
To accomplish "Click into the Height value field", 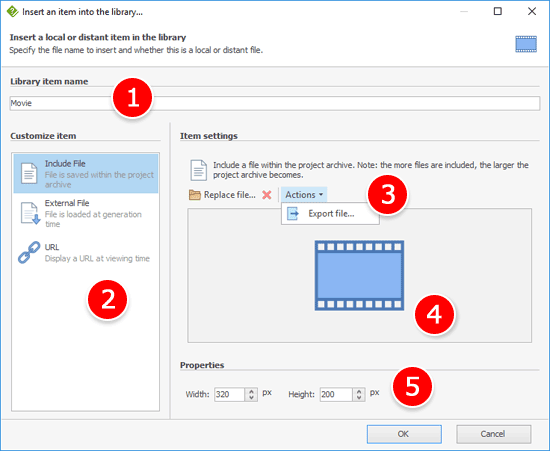I will (x=336, y=394).
